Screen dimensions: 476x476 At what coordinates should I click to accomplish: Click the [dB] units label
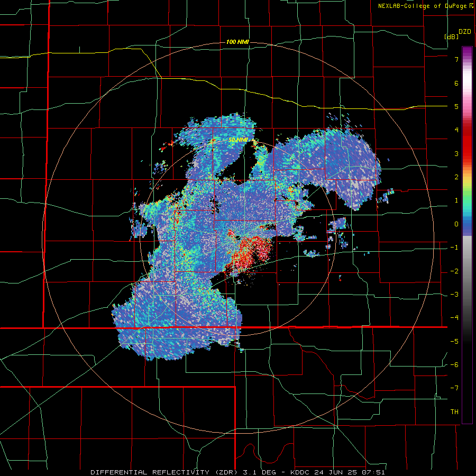coord(451,36)
